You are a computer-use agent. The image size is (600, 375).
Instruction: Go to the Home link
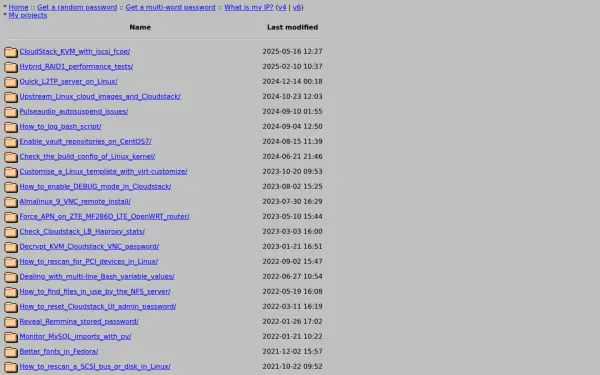18,7
